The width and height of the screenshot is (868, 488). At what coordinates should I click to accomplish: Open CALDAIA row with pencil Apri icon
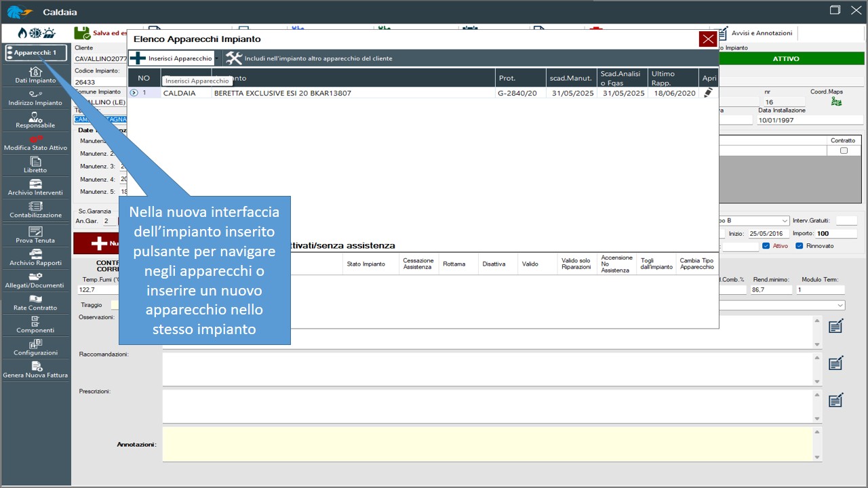point(709,93)
